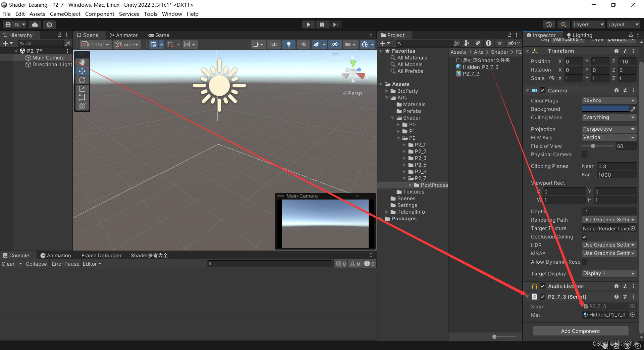Expand the P2_3 folder in Project
This screenshot has width=644, height=350.
pyautogui.click(x=404, y=158)
